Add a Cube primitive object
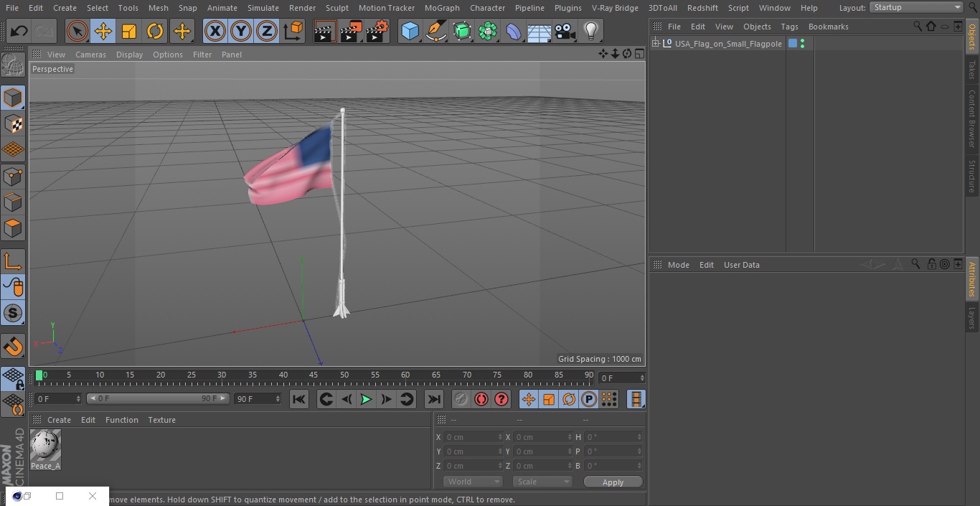 [x=410, y=31]
